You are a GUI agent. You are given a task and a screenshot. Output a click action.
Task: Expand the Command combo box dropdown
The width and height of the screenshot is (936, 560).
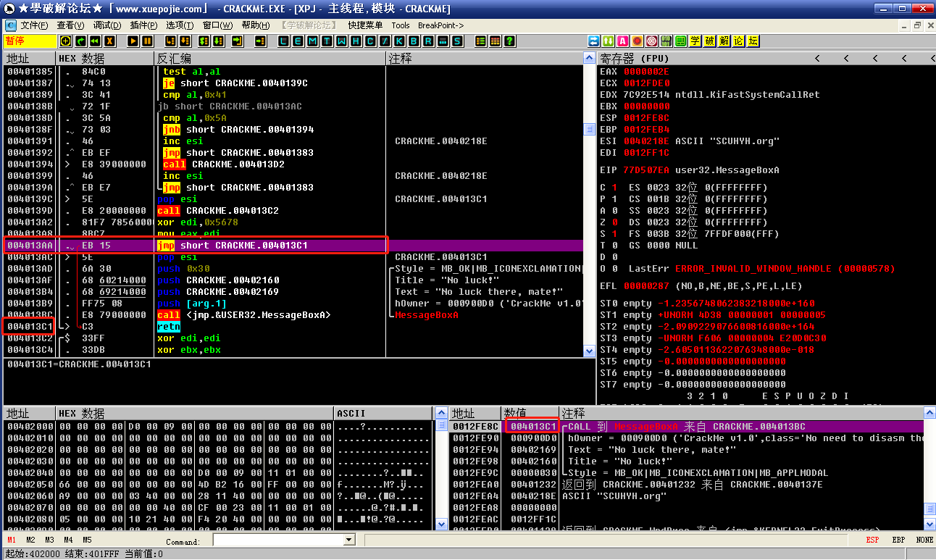[349, 540]
